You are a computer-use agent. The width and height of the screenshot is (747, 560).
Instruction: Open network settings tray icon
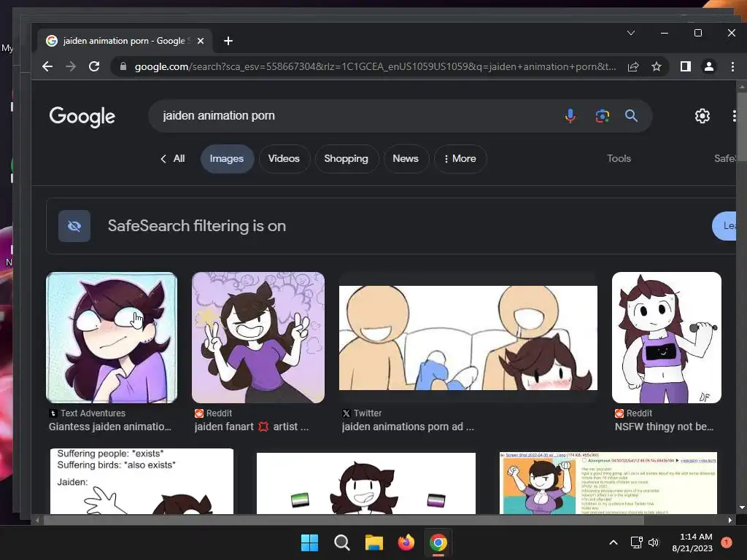[x=636, y=542]
